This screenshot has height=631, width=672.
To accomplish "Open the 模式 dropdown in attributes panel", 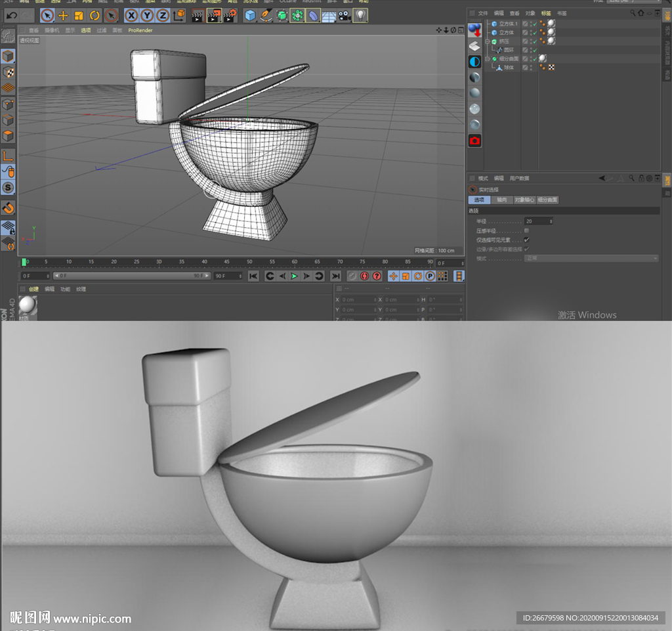I will coord(591,258).
